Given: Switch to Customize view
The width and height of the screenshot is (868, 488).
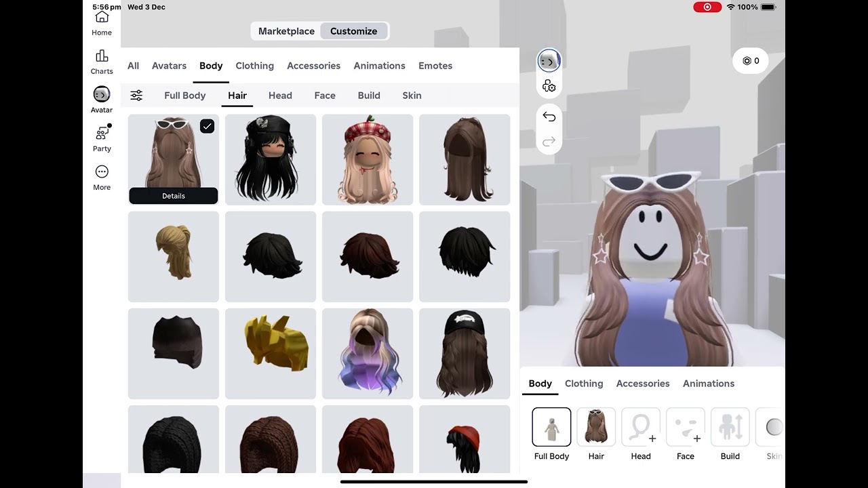Looking at the screenshot, I should pyautogui.click(x=353, y=31).
